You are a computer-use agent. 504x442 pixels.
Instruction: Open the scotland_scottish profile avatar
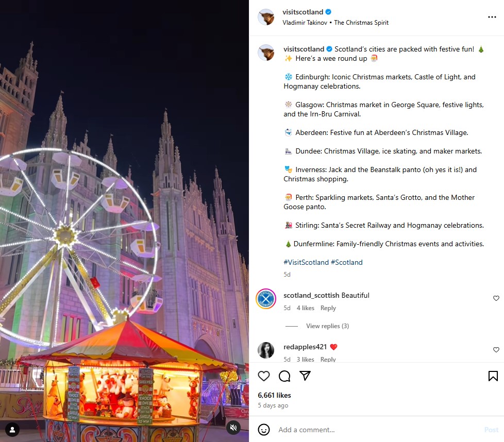tap(266, 299)
